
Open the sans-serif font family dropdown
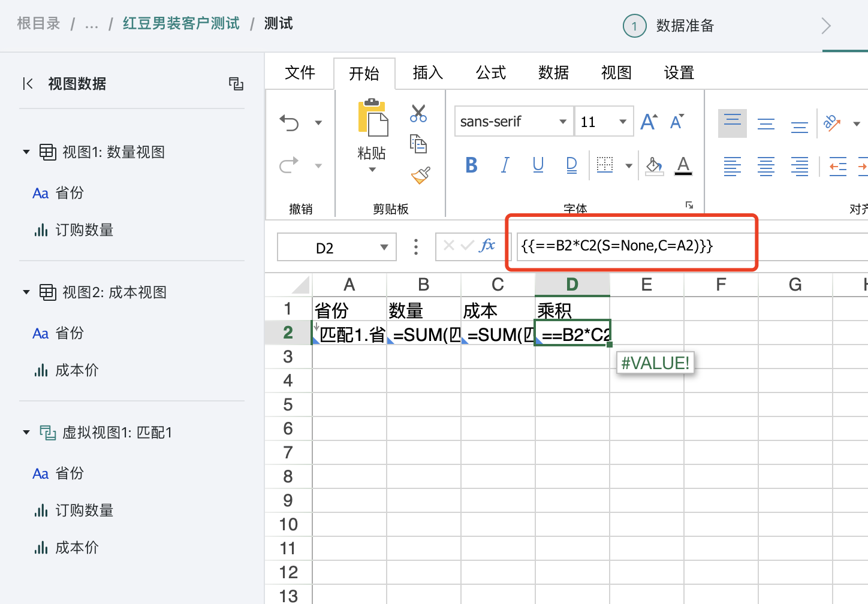[x=563, y=122]
